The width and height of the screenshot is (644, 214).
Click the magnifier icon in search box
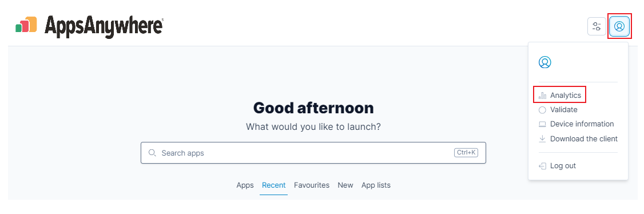(152, 153)
